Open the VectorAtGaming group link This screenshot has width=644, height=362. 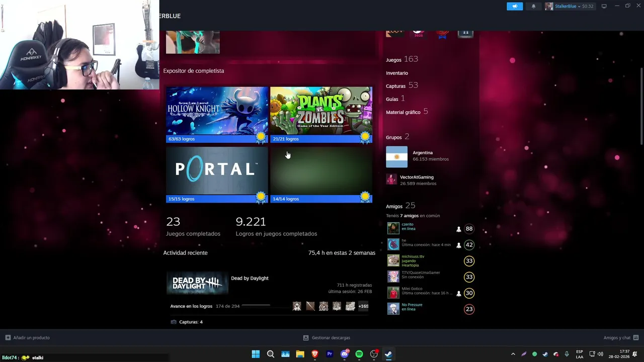click(x=417, y=177)
